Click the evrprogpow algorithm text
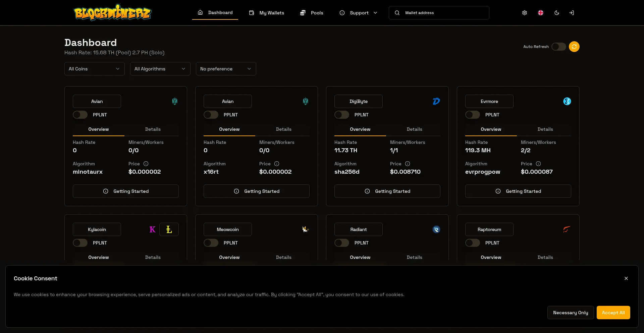644x333 pixels. (483, 172)
